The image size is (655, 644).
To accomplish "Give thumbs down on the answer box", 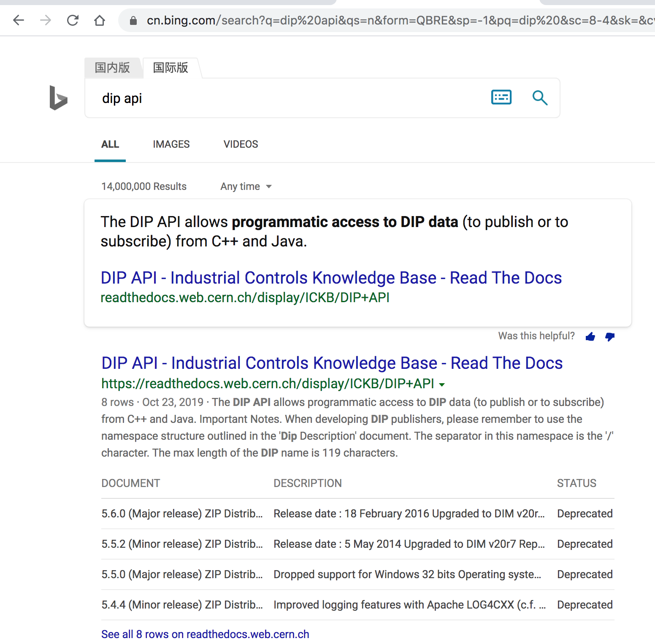I will pyautogui.click(x=609, y=337).
